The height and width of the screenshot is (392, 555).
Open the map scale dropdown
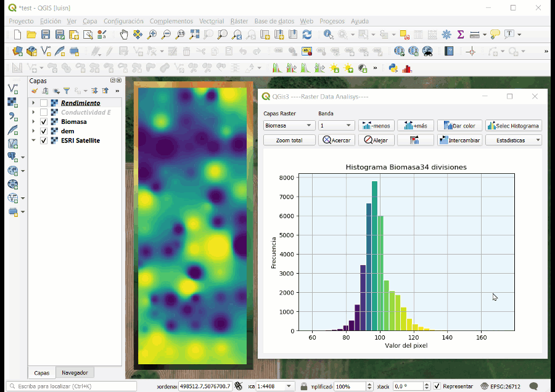coord(289,386)
